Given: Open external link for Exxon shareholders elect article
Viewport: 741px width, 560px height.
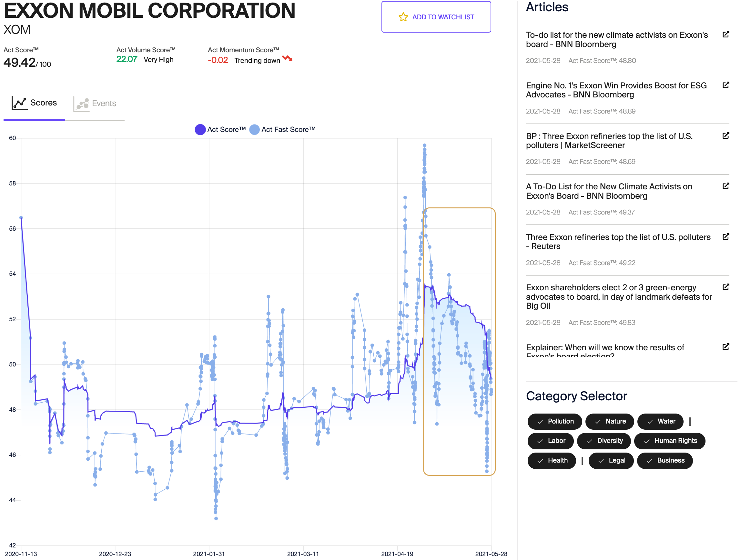Looking at the screenshot, I should pyautogui.click(x=726, y=287).
